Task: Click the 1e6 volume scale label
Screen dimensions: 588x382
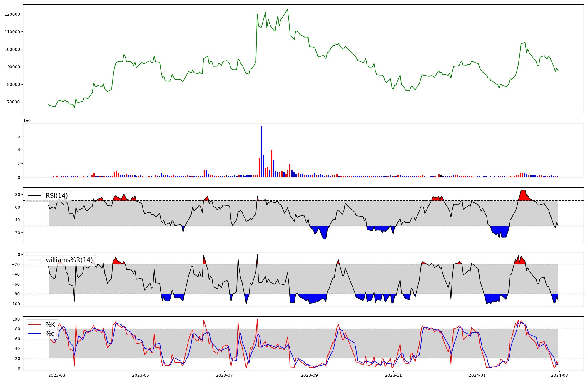Action: click(x=27, y=121)
